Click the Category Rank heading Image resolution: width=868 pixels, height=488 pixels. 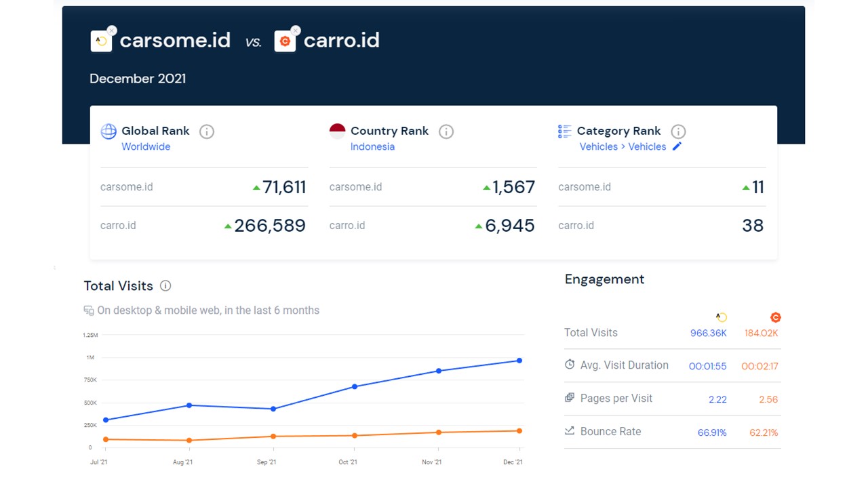tap(618, 131)
